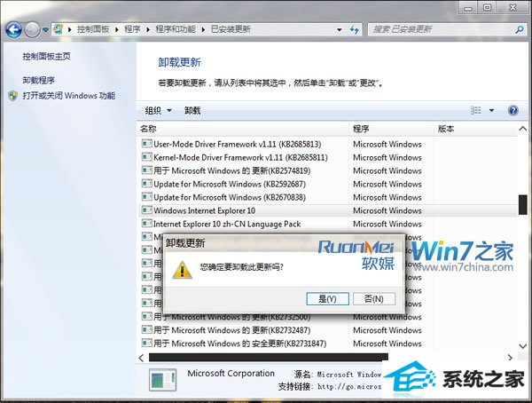Click 卸载 in the toolbar
The image size is (532, 403).
click(x=192, y=110)
